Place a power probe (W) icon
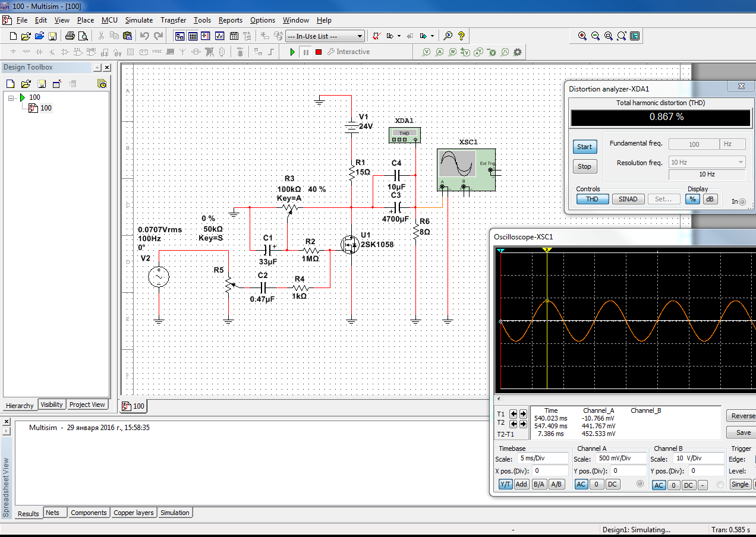Viewport: 756px width, 537px height. (453, 52)
